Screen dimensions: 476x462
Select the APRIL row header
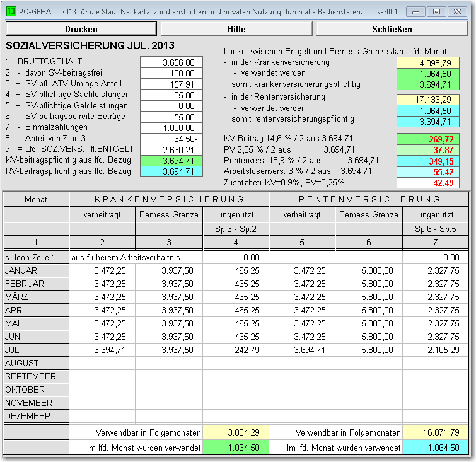[x=36, y=310]
